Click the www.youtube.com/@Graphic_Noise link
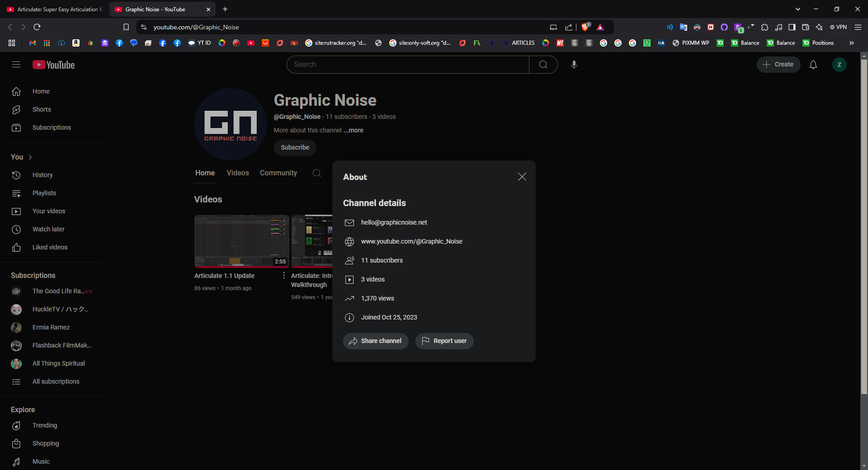 tap(411, 241)
